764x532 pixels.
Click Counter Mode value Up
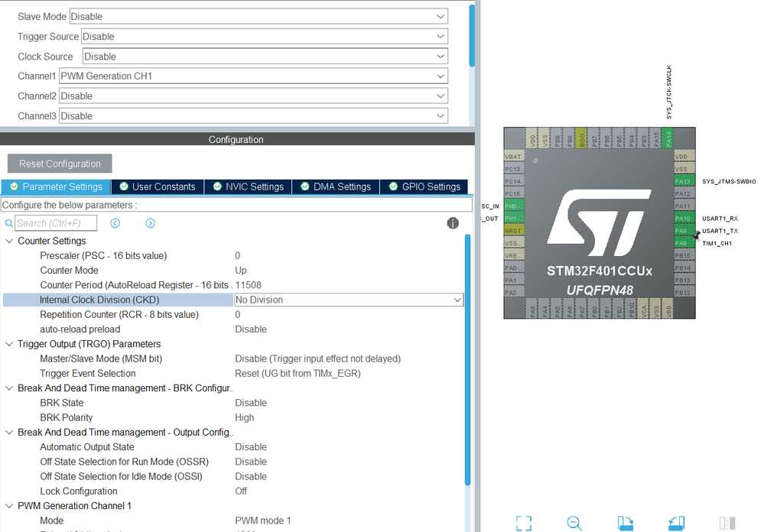[x=241, y=271]
